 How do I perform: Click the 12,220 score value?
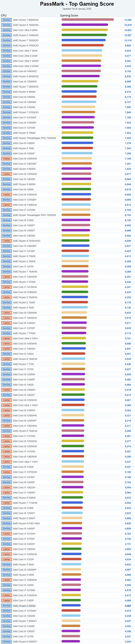click(127, 20)
